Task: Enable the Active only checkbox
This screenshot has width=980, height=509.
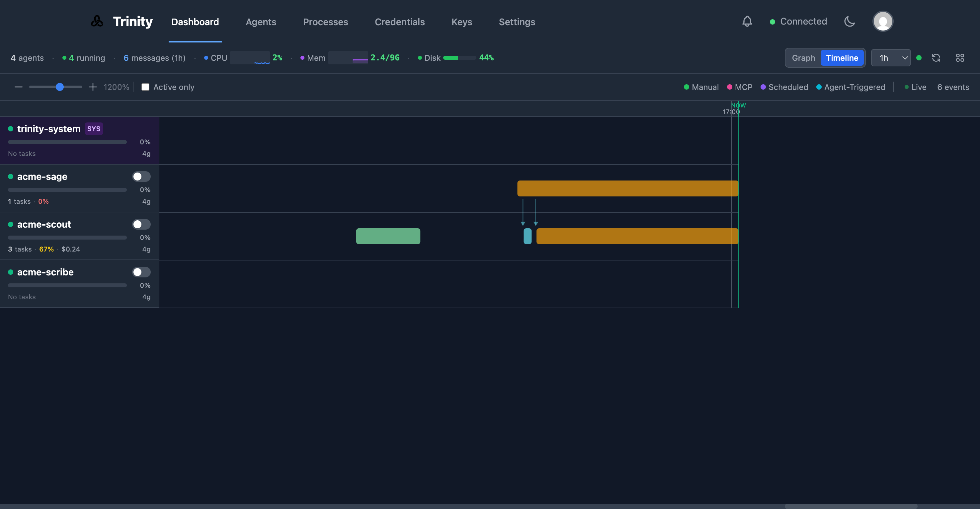Action: click(x=145, y=87)
